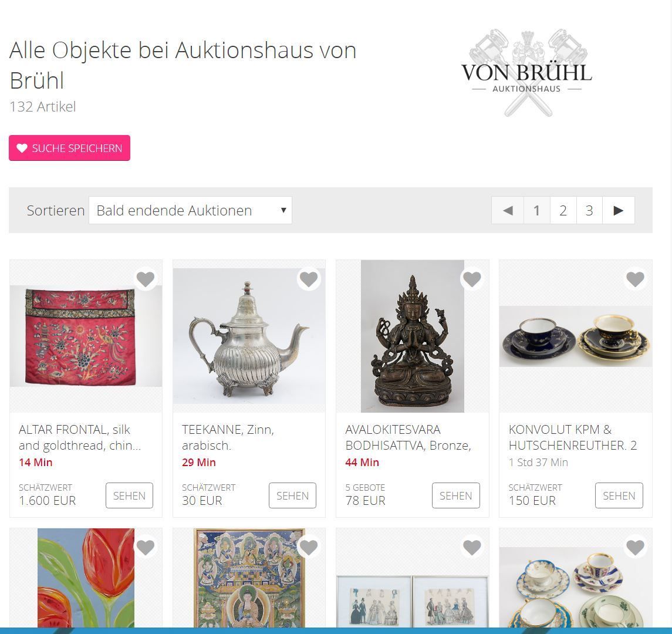Click Suche Speichern button
This screenshot has height=634, width=672.
[x=69, y=148]
